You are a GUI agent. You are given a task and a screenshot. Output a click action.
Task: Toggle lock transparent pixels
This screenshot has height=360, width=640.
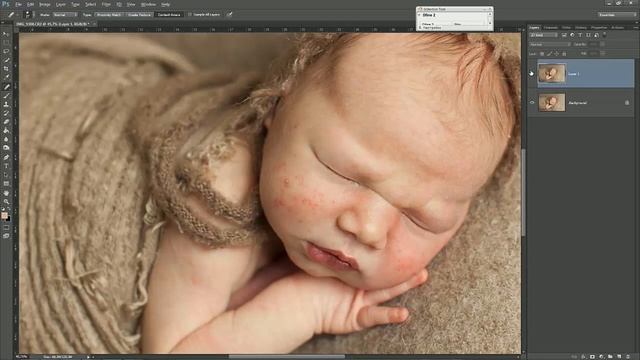click(542, 53)
